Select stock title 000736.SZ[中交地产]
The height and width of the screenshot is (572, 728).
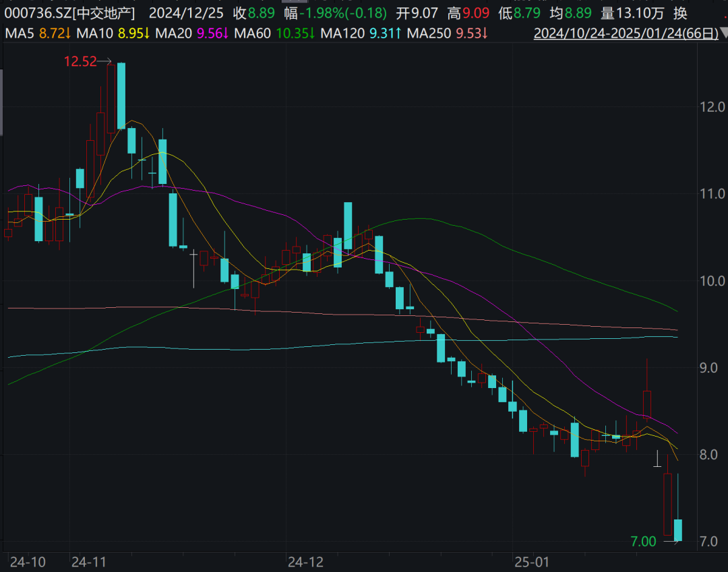pos(69,13)
